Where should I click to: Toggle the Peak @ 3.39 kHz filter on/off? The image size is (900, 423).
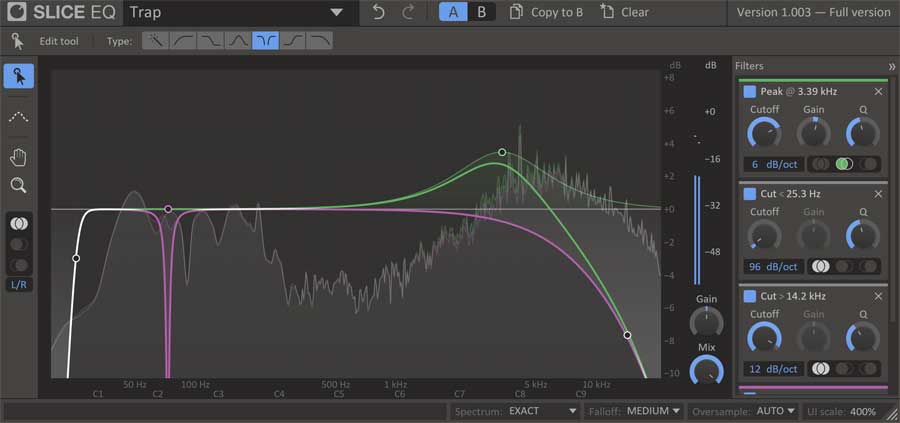(x=750, y=92)
